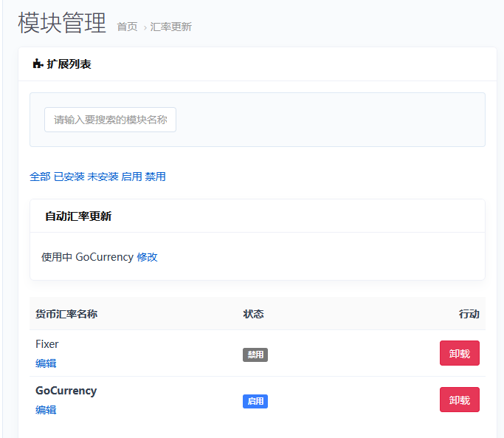Click the 自动汇率更新 card heading
This screenshot has height=438, width=504.
tap(78, 216)
